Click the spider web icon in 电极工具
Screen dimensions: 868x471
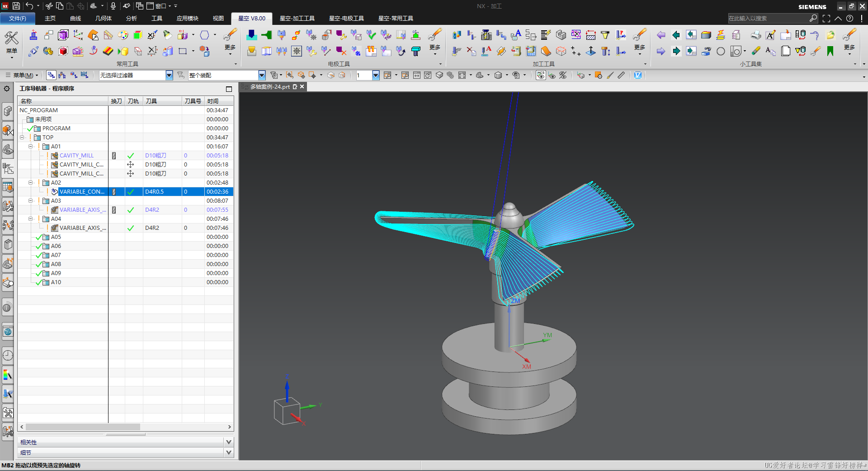click(297, 51)
